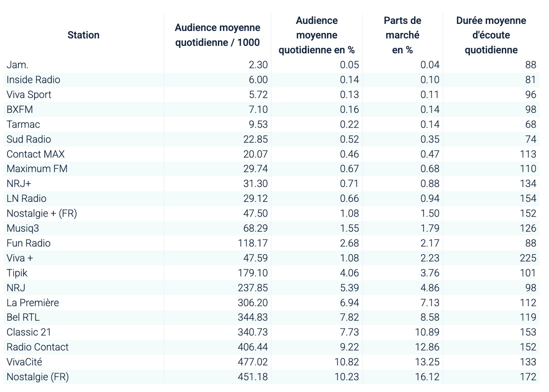Click the Station column header

coord(83,35)
